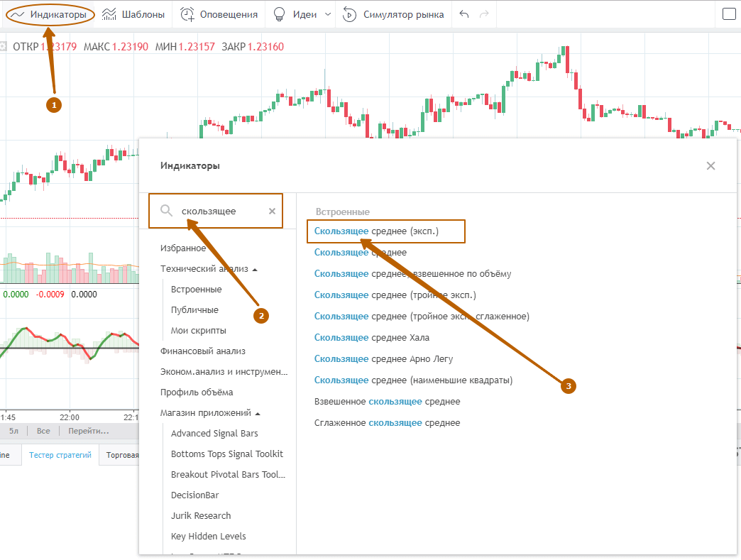
Task: Clear the search query with the X icon
Action: pos(272,211)
